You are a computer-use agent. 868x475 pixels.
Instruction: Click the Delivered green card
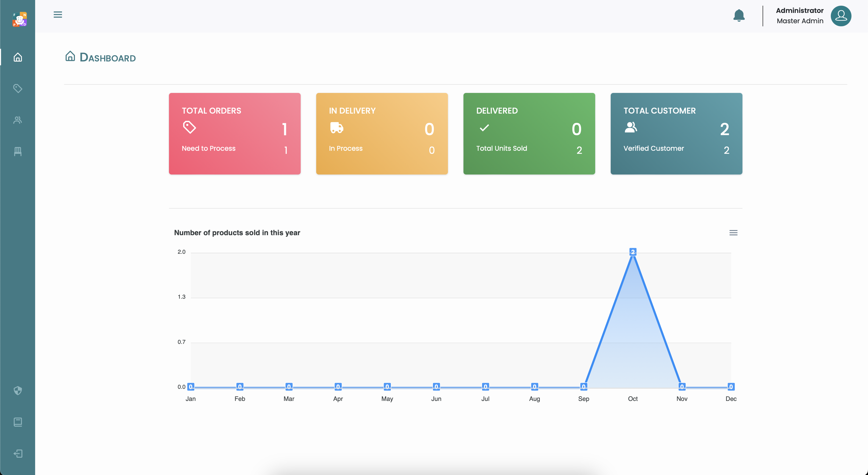coord(529,134)
